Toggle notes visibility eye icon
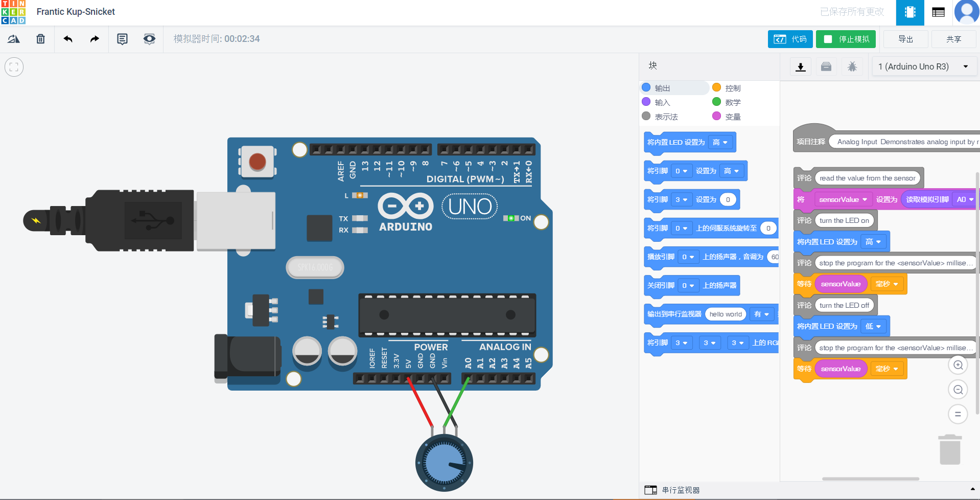 [149, 39]
